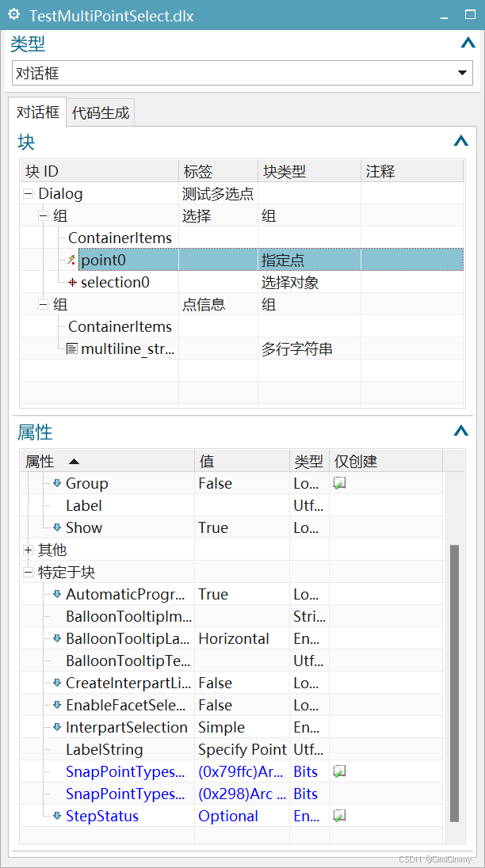
Task: Collapse the 特定于块 property group
Action: (x=29, y=572)
